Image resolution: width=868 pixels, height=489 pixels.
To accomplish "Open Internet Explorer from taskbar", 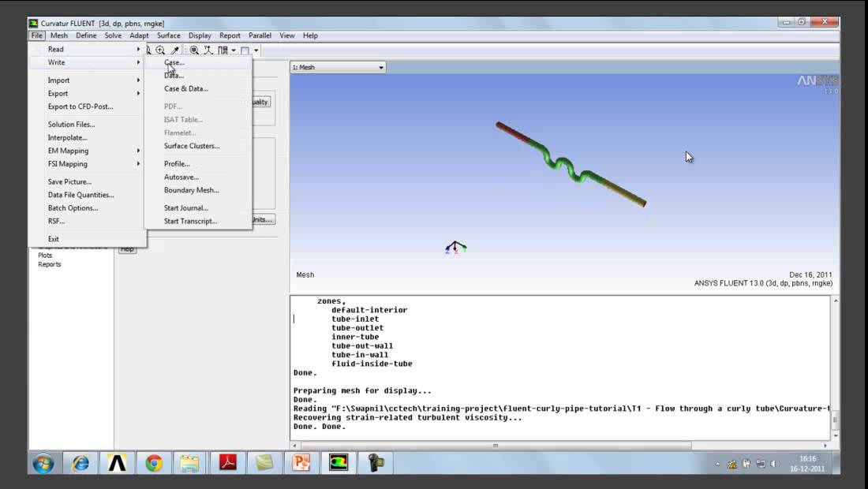I will [x=80, y=463].
